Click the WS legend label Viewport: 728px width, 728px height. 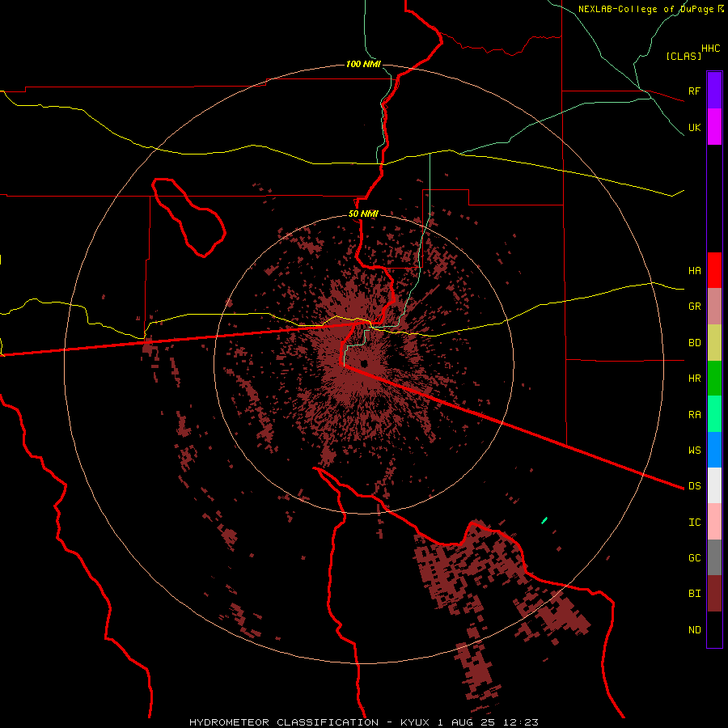(694, 450)
